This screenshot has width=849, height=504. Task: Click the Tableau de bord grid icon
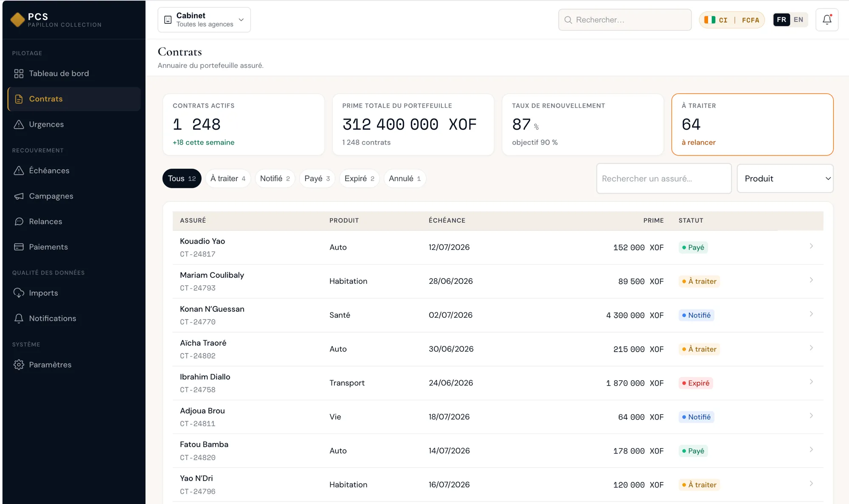19,73
